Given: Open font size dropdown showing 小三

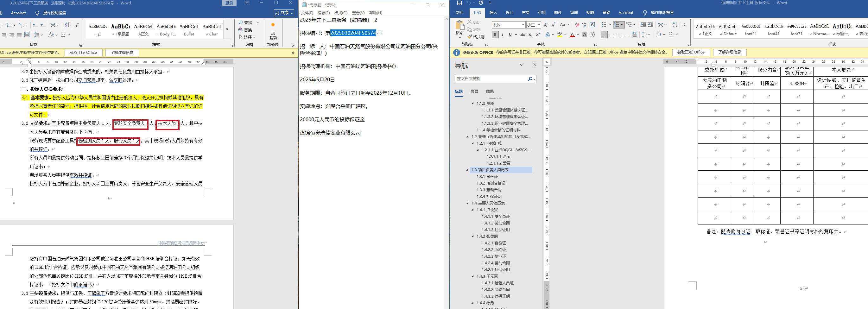Looking at the screenshot, I should pos(539,25).
